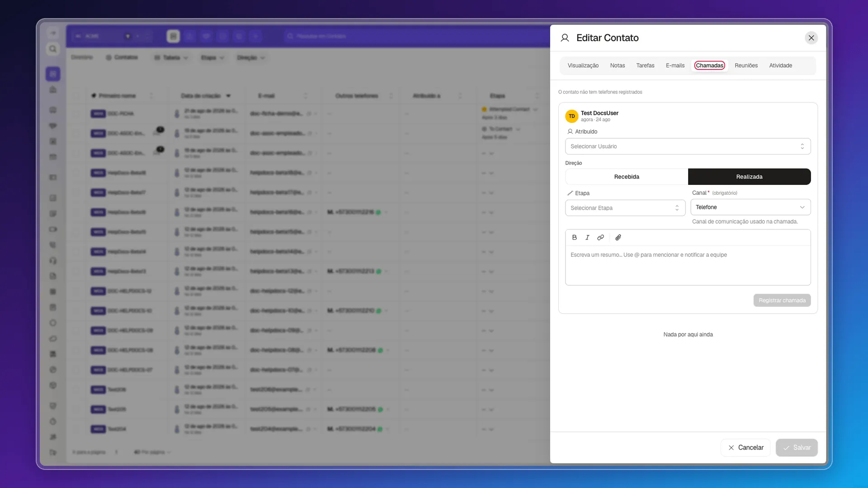Open the Direção filter dropdown in background

tap(251, 58)
